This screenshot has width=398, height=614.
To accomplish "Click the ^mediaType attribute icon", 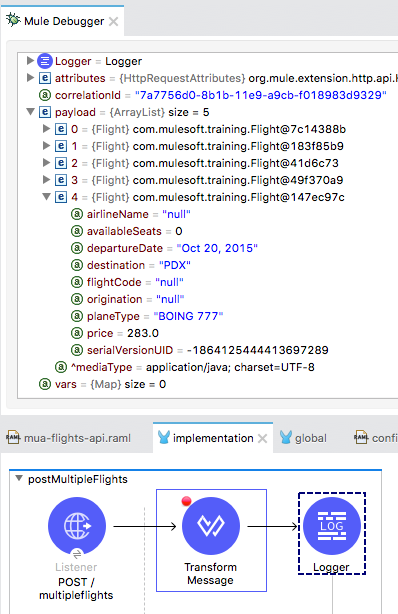I will pyautogui.click(x=61, y=367).
